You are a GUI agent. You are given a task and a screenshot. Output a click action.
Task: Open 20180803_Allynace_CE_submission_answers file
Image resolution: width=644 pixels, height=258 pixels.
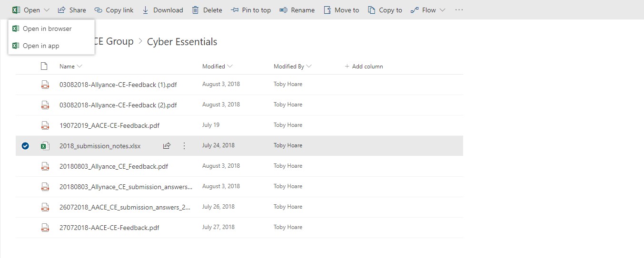(126, 187)
